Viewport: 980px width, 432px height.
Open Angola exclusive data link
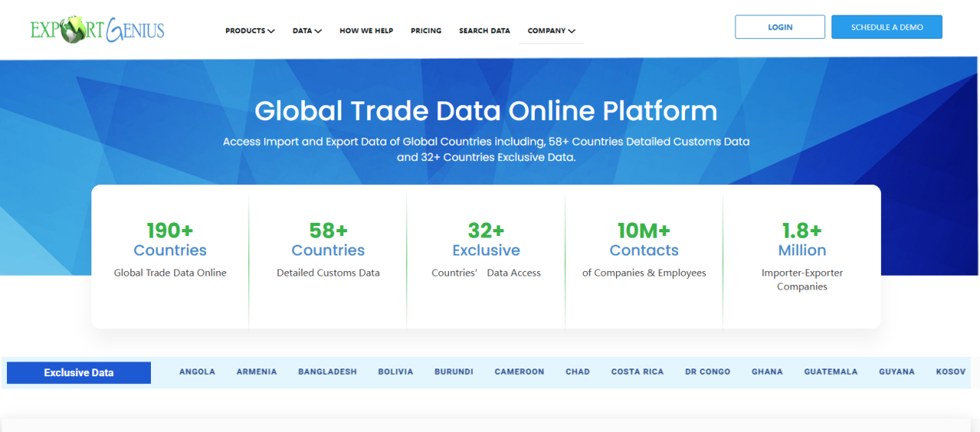coord(197,372)
